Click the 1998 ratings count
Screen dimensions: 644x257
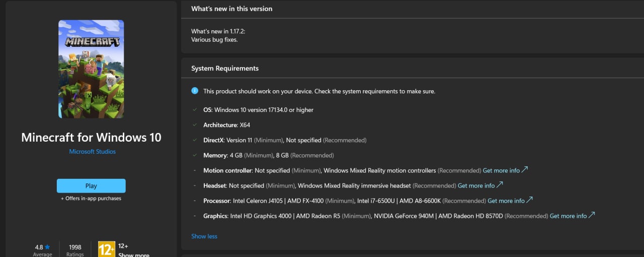pos(75,247)
